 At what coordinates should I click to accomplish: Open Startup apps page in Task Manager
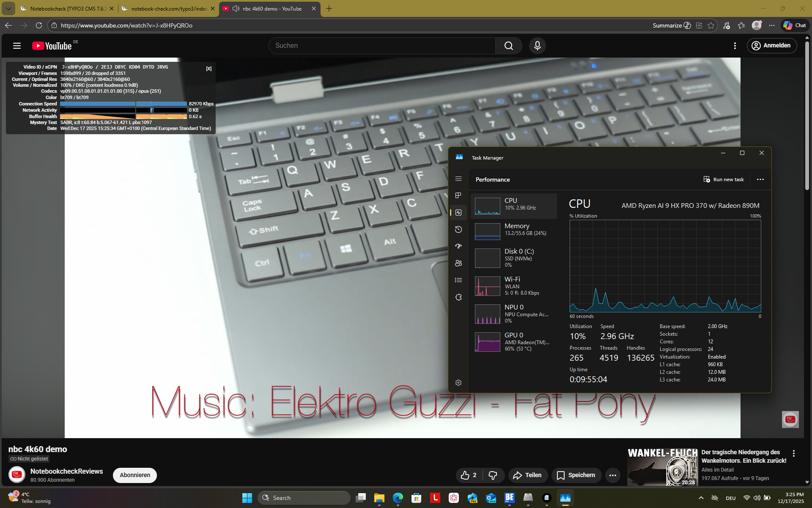coord(458,246)
